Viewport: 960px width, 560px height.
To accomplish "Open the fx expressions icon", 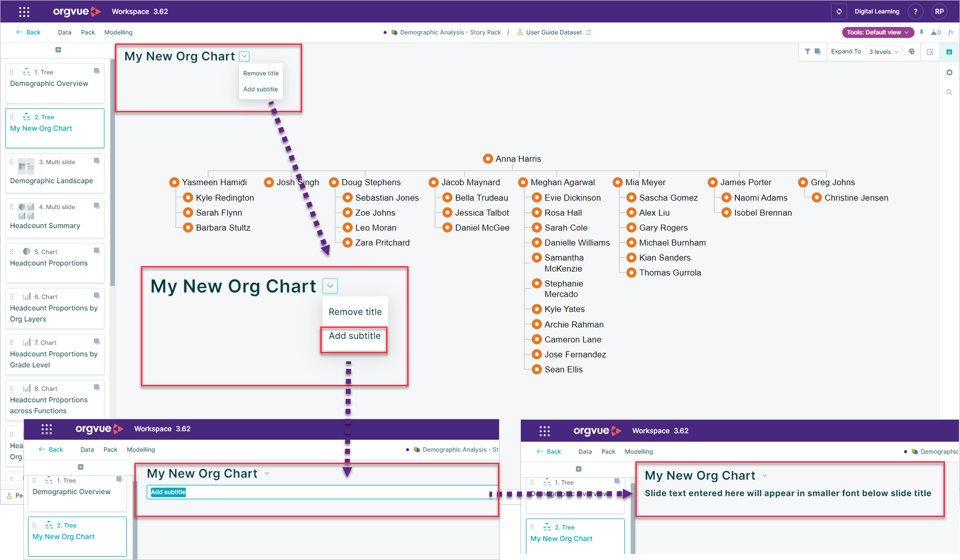I will [x=951, y=32].
